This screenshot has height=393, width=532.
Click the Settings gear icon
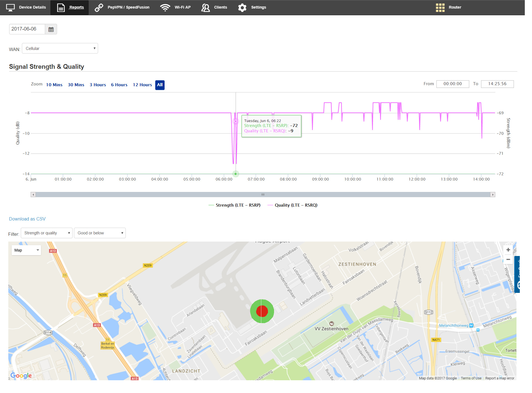242,7
